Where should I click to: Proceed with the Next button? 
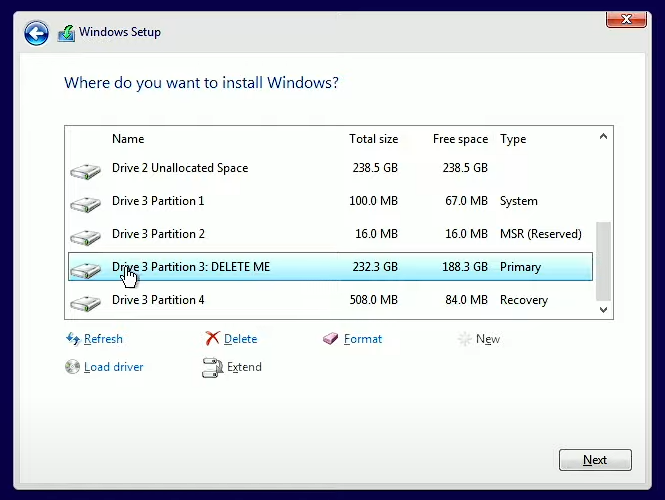click(x=595, y=460)
